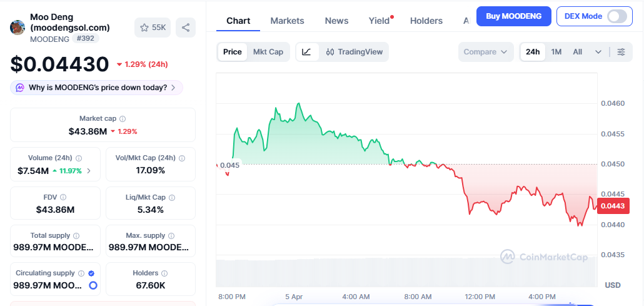Select 24h time range
Image resolution: width=644 pixels, height=306 pixels.
(x=533, y=52)
